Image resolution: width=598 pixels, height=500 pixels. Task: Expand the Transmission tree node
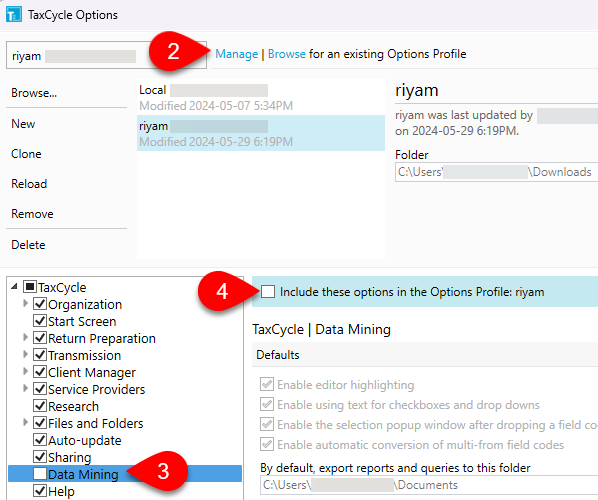25,354
